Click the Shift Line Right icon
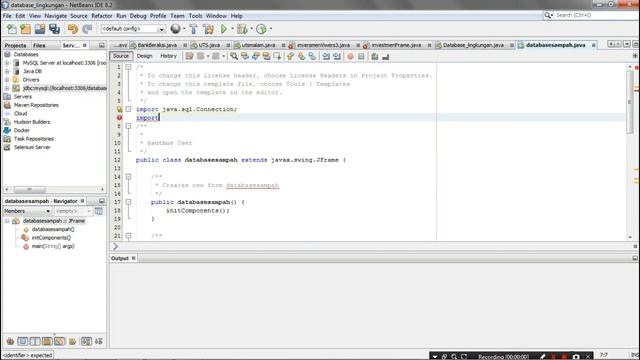Viewport: 640px width, 360px height. 337,56
